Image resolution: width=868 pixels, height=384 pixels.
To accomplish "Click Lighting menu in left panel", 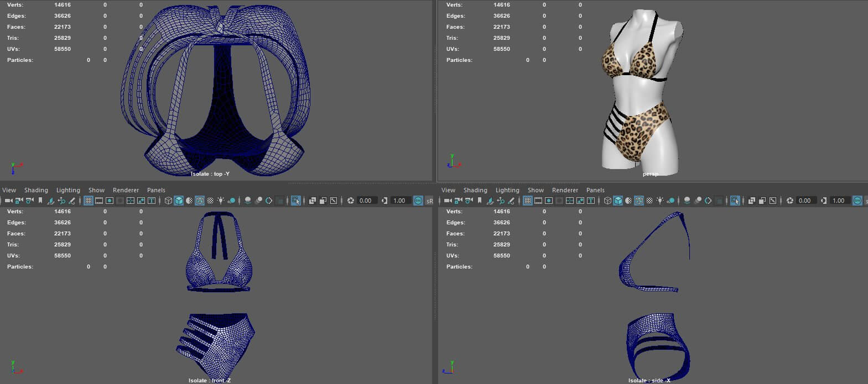I will point(68,190).
